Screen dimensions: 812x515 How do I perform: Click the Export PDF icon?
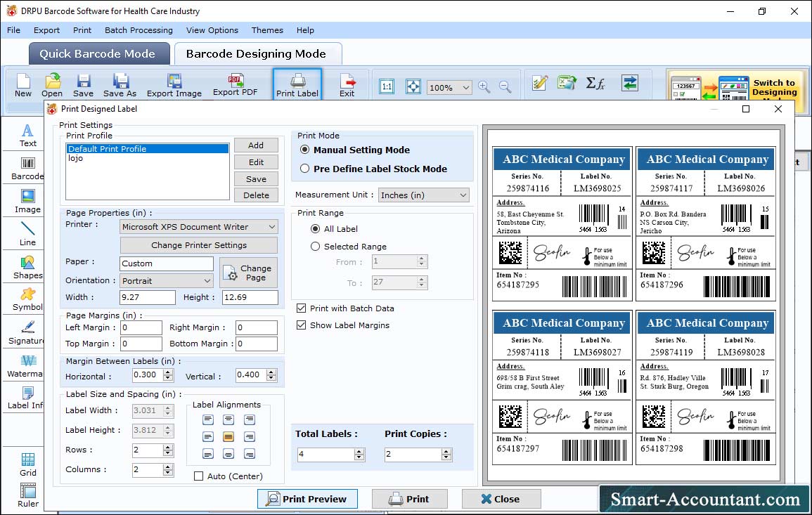pyautogui.click(x=235, y=85)
